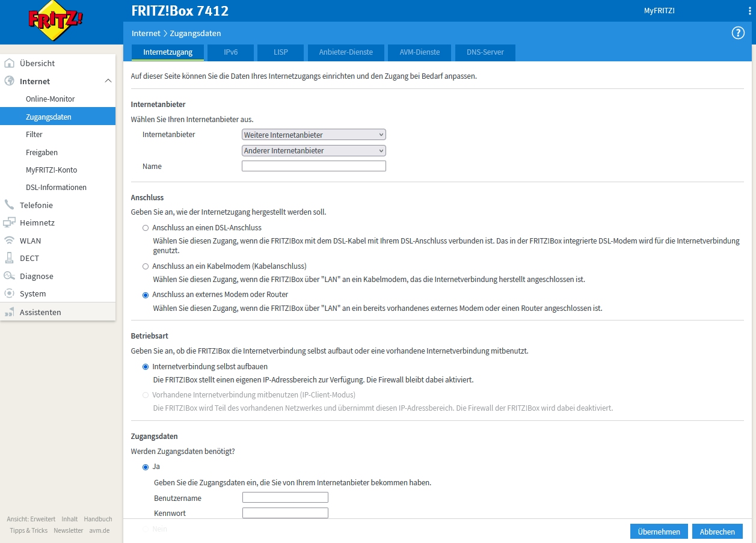Focus the Benutzername input field

(x=285, y=497)
